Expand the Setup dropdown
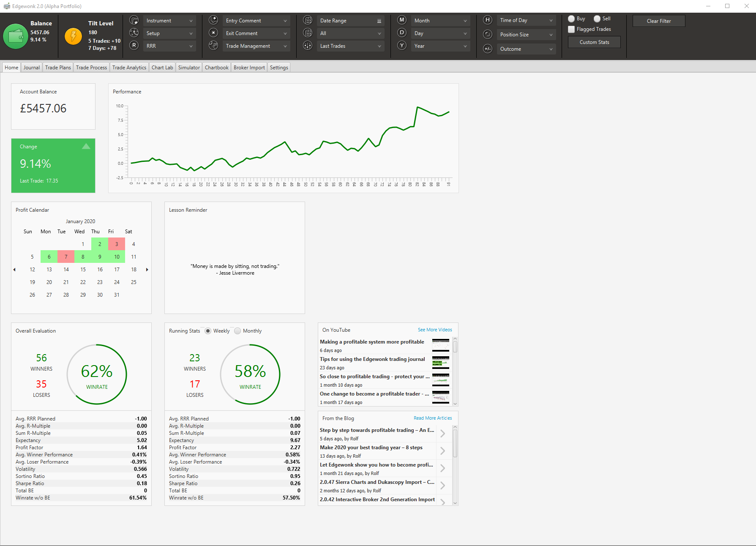756x546 pixels. point(169,33)
